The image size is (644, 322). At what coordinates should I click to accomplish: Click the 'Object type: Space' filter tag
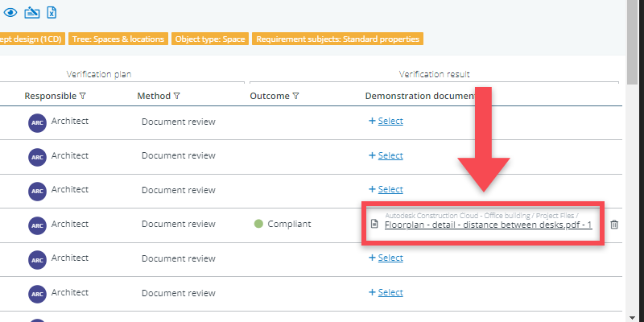click(x=210, y=39)
